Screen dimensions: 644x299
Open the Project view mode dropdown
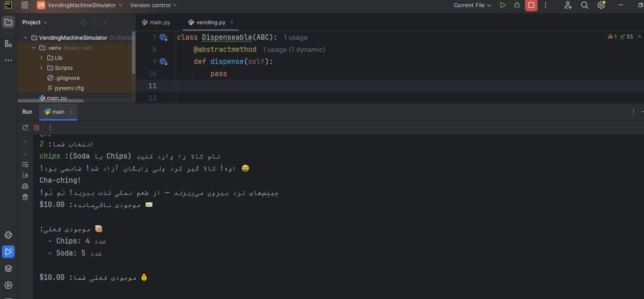tap(34, 23)
